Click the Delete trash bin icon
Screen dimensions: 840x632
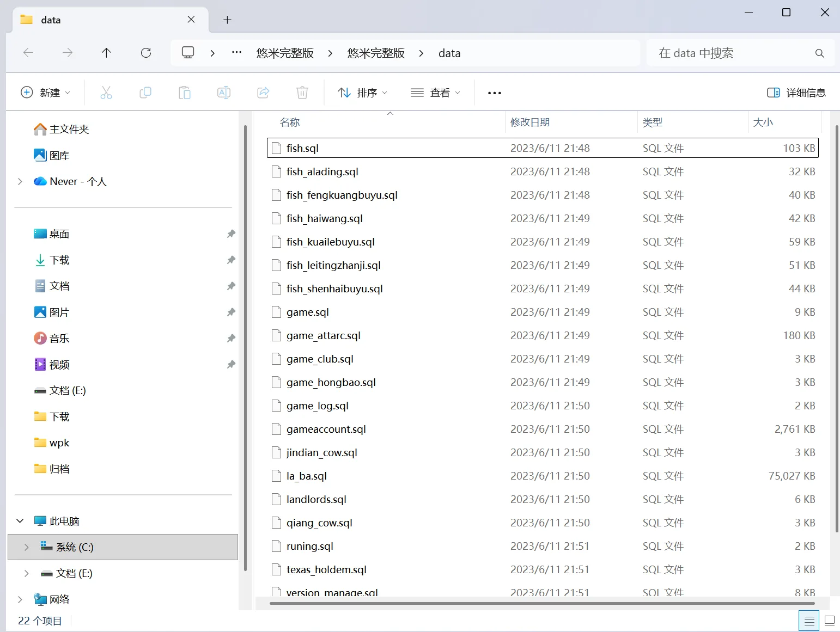(x=302, y=93)
